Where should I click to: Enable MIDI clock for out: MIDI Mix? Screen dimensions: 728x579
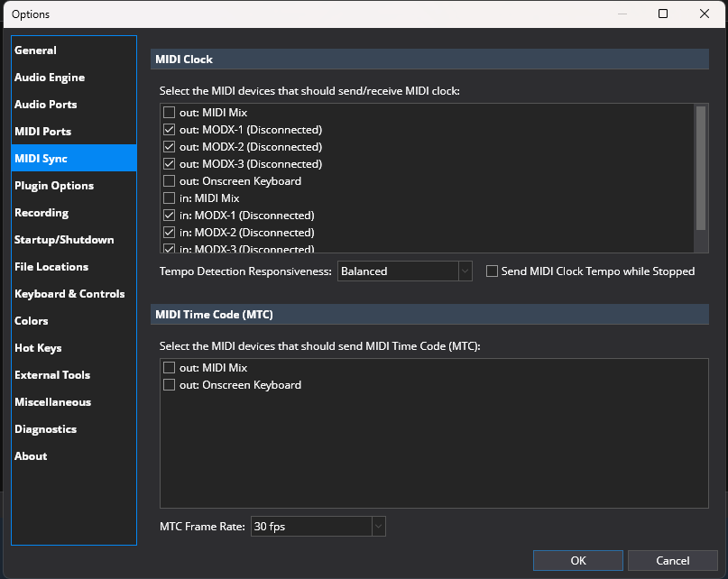tap(169, 113)
